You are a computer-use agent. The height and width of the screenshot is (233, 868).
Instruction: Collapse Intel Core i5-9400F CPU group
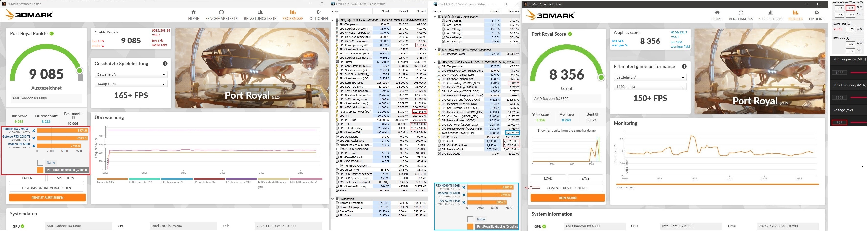click(435, 16)
